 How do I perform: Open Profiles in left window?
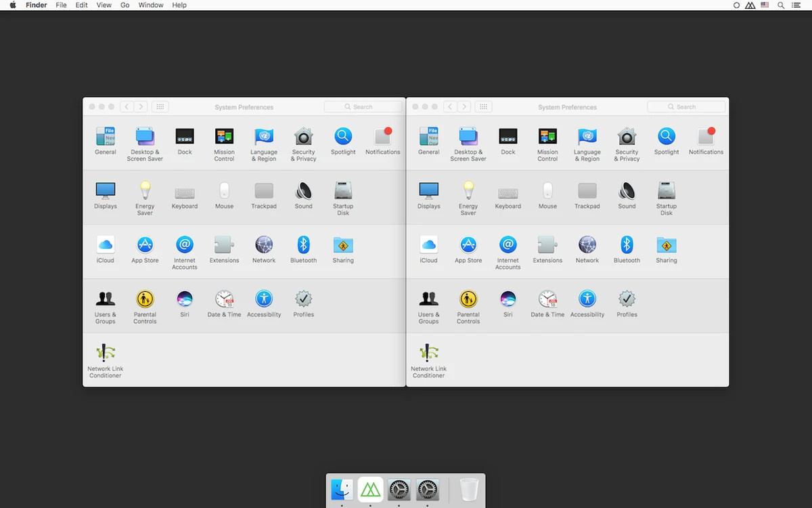point(303,303)
